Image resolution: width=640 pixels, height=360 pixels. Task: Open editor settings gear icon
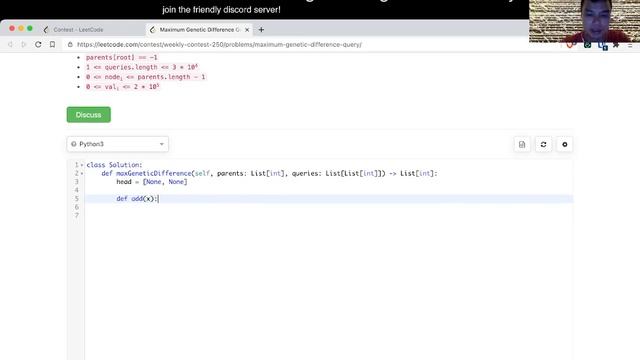pos(564,144)
